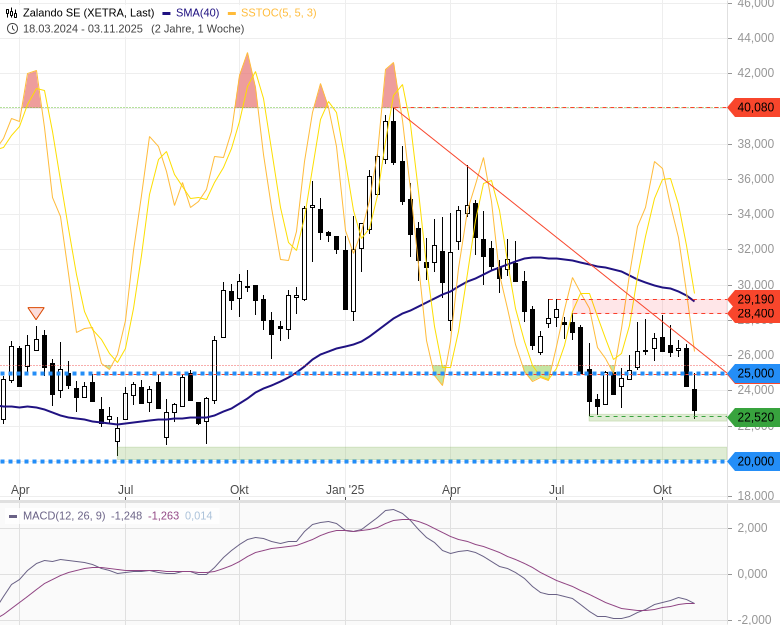Click the candlestick chart icon beside Zalando SE
Image resolution: width=780 pixels, height=625 pixels.
pyautogui.click(x=12, y=12)
